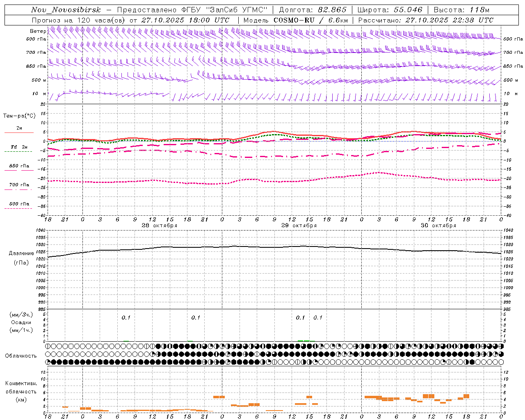525x420 pixels.
Task: Click the 28 октября date label
Action: click(160, 226)
